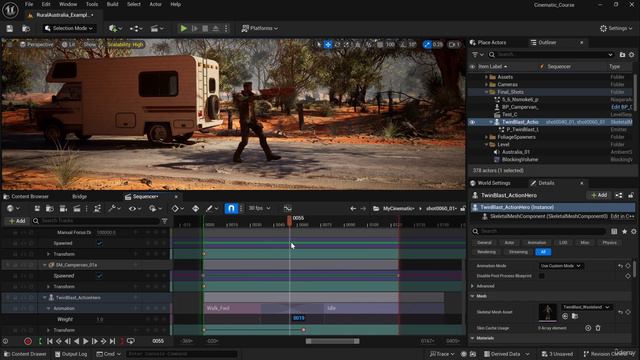The image size is (640, 360).
Task: Click the Unreal Engine logo icon
Action: [10, 10]
